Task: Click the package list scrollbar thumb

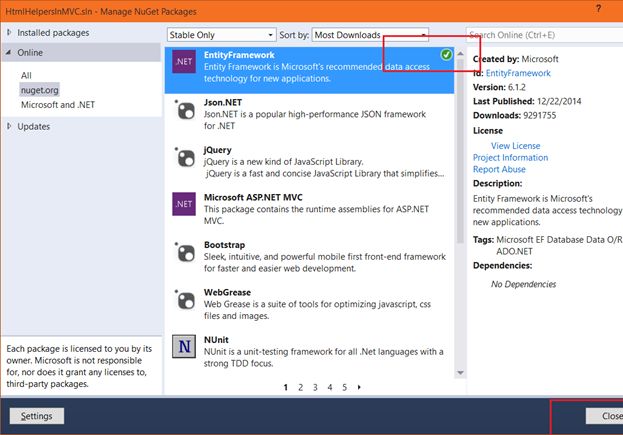Action: [460, 151]
